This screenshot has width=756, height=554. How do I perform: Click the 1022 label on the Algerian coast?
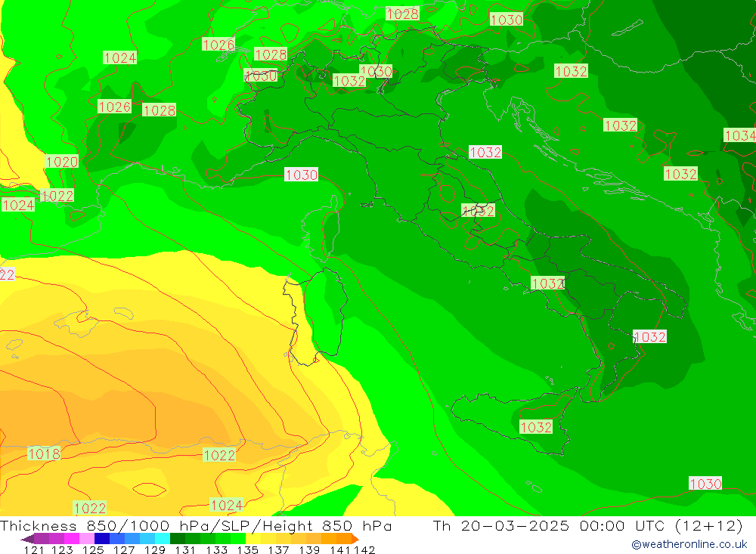pyautogui.click(x=219, y=455)
